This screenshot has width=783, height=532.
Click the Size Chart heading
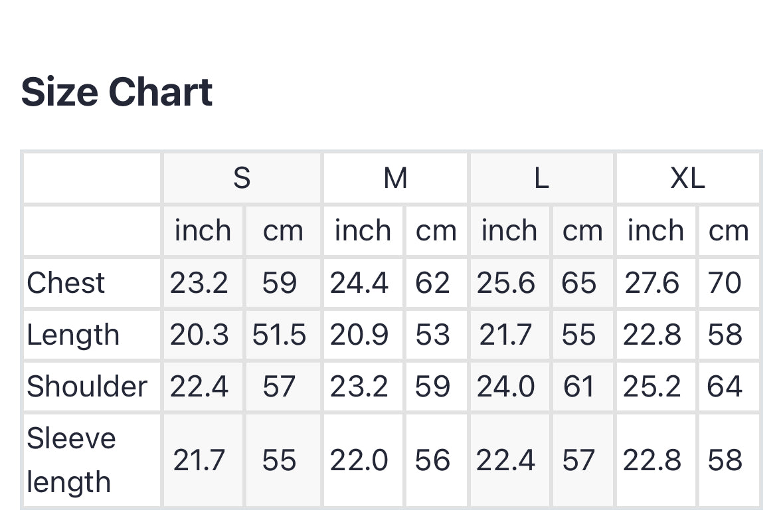click(x=117, y=92)
